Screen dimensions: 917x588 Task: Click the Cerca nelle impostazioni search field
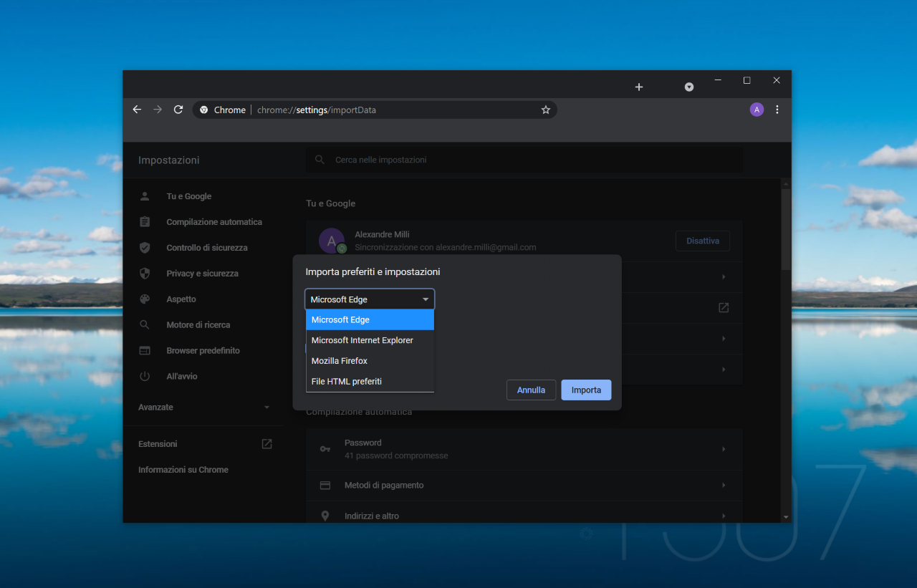(x=524, y=160)
